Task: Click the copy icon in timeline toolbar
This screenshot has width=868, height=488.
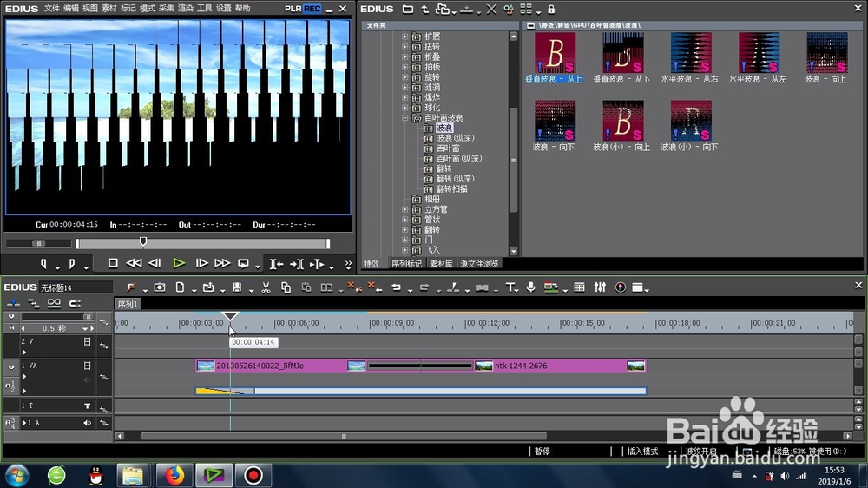Action: pos(286,287)
